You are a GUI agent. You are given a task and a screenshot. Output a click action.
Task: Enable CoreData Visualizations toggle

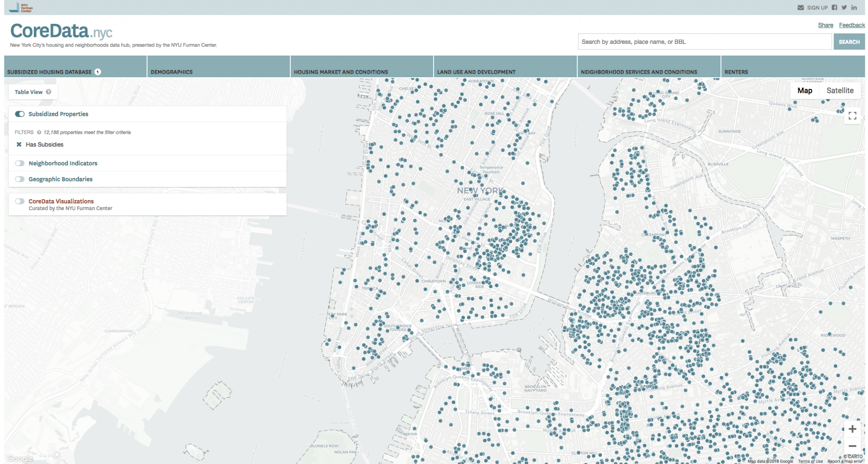pos(20,201)
